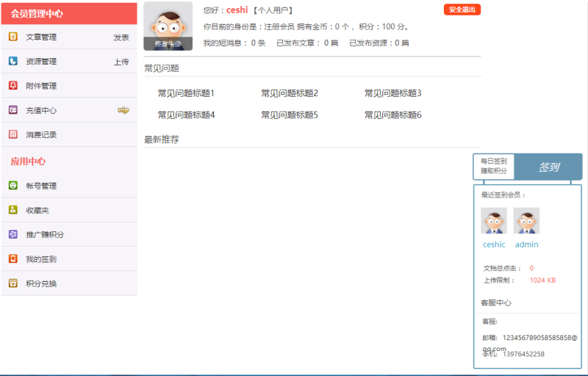Screen dimensions: 588x376
Task: Open 常见问题标题1 link
Action: (x=186, y=93)
